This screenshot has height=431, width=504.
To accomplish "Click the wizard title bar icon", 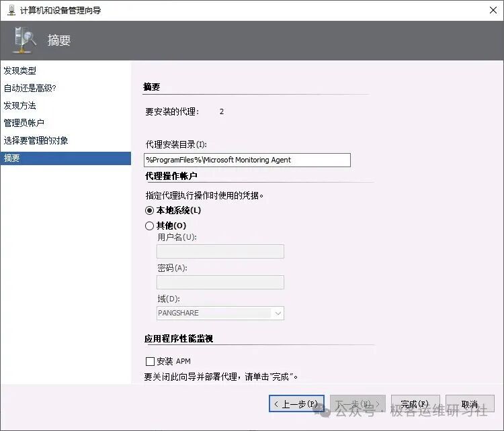I will (x=11, y=10).
